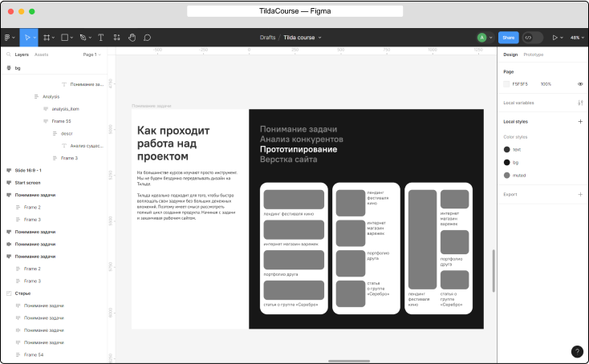Open the Figma main menu
Screen dimensions: 589x364
[8, 38]
